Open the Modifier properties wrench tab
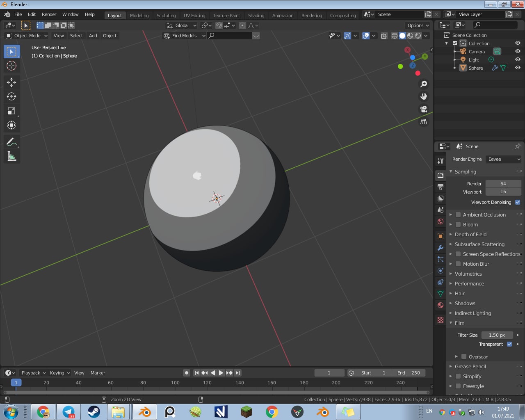The height and width of the screenshot is (420, 525). 441,248
